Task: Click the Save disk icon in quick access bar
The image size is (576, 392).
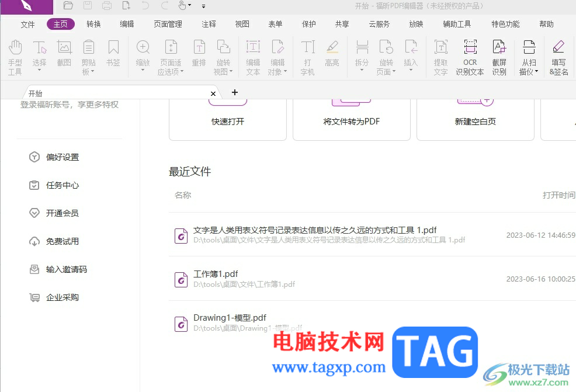Action: pyautogui.click(x=88, y=5)
